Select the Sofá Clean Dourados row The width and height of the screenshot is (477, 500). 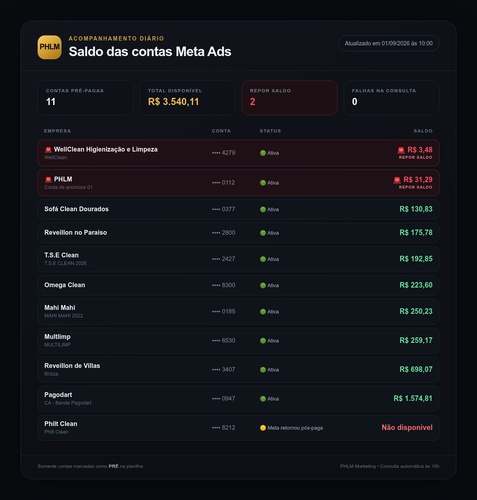coord(238,209)
